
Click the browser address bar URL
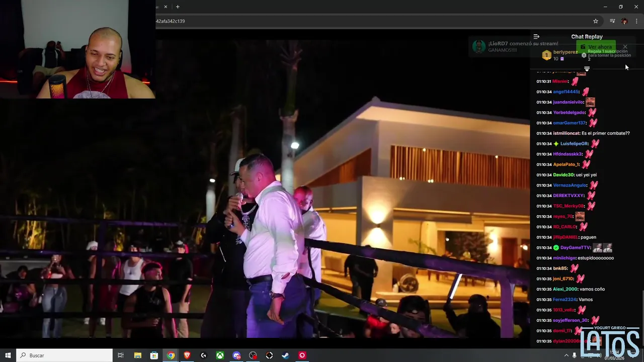click(x=170, y=21)
